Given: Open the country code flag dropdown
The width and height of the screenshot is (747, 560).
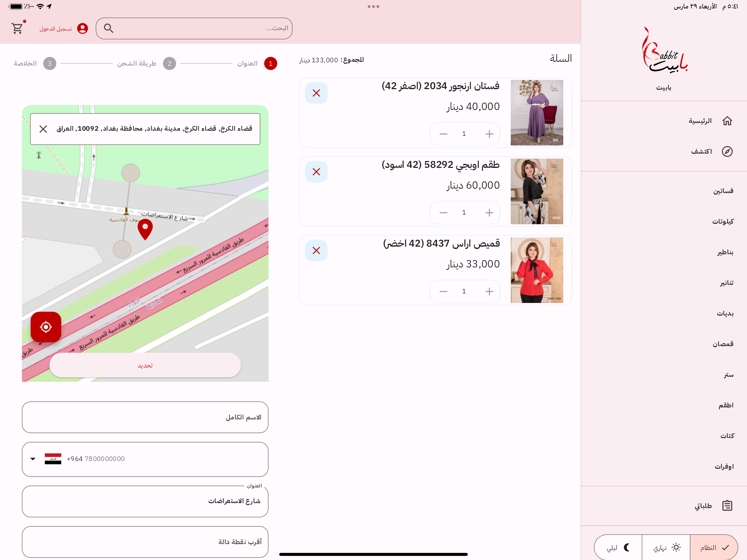Looking at the screenshot, I should click(46, 459).
